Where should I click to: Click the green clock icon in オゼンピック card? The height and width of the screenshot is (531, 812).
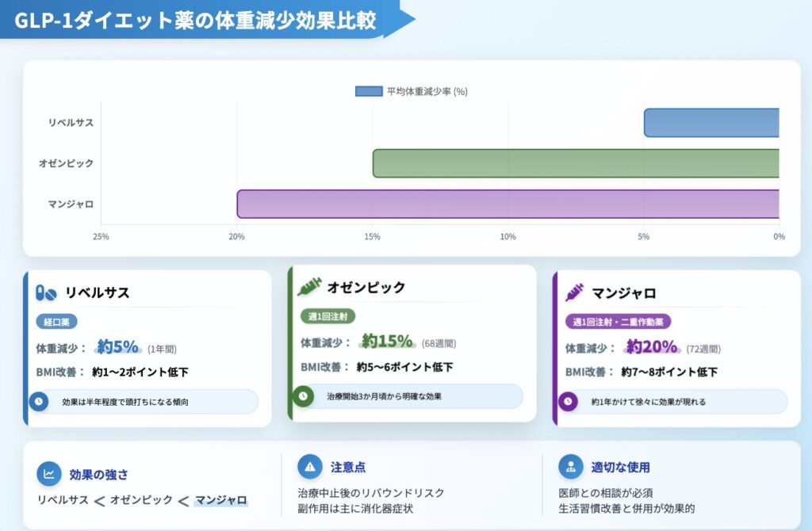pyautogui.click(x=303, y=396)
